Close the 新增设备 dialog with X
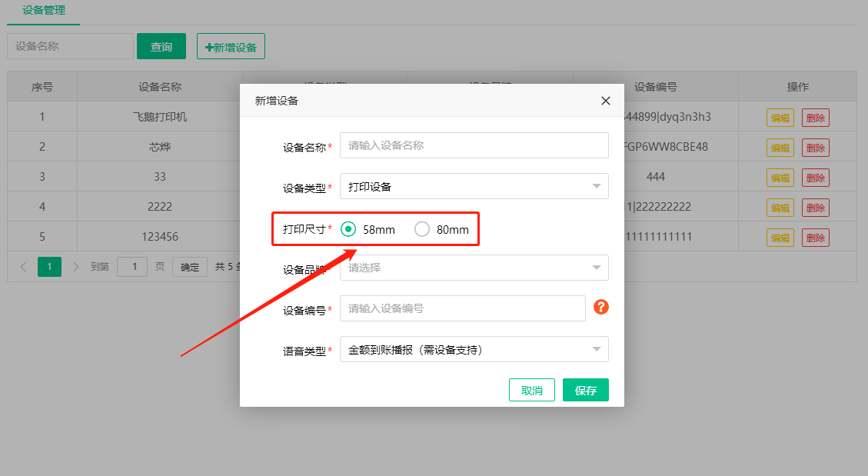Viewport: 868px width, 476px height. [x=605, y=101]
